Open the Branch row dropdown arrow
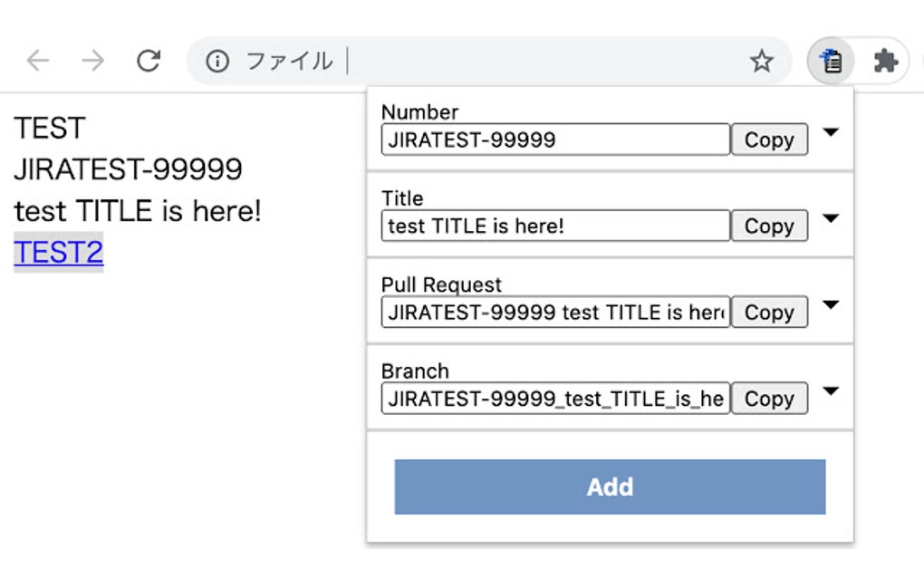 click(x=831, y=390)
